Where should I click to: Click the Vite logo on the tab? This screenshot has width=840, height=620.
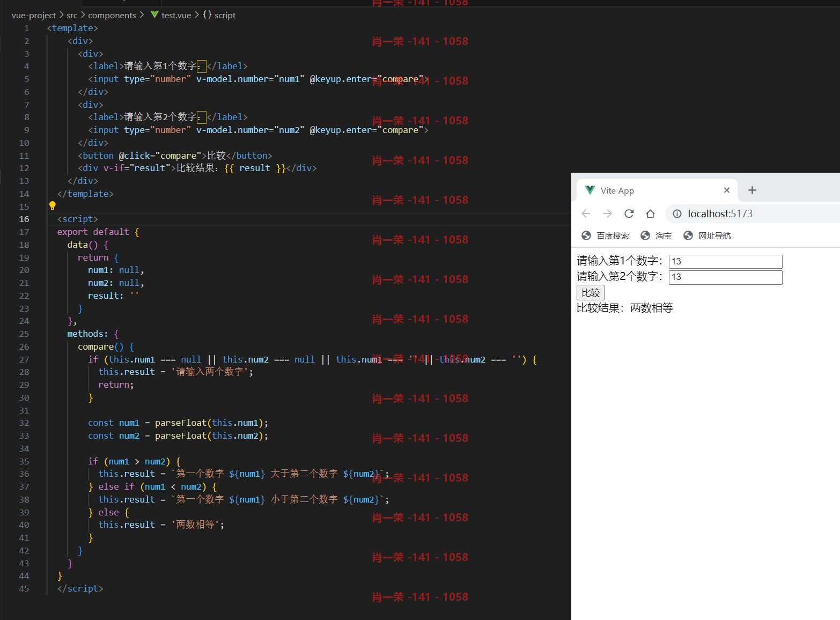pos(590,190)
